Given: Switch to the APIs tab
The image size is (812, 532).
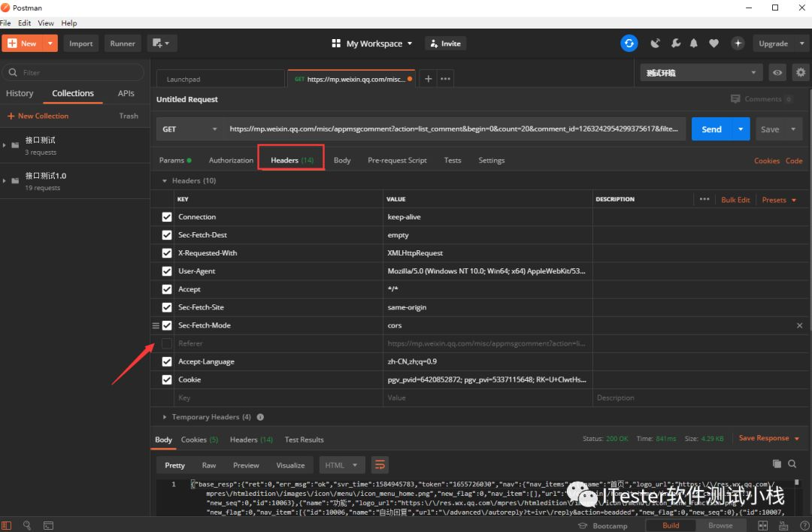Looking at the screenshot, I should pyautogui.click(x=126, y=93).
